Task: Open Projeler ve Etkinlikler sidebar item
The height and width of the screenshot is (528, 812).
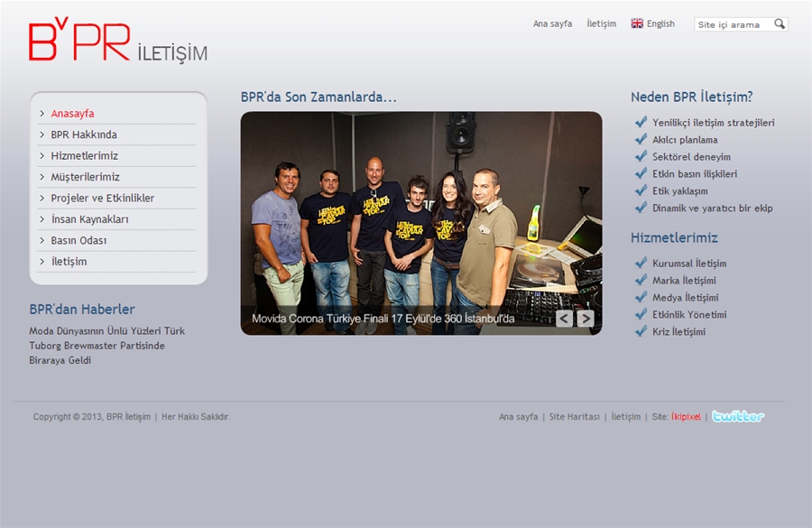Action: tap(103, 199)
